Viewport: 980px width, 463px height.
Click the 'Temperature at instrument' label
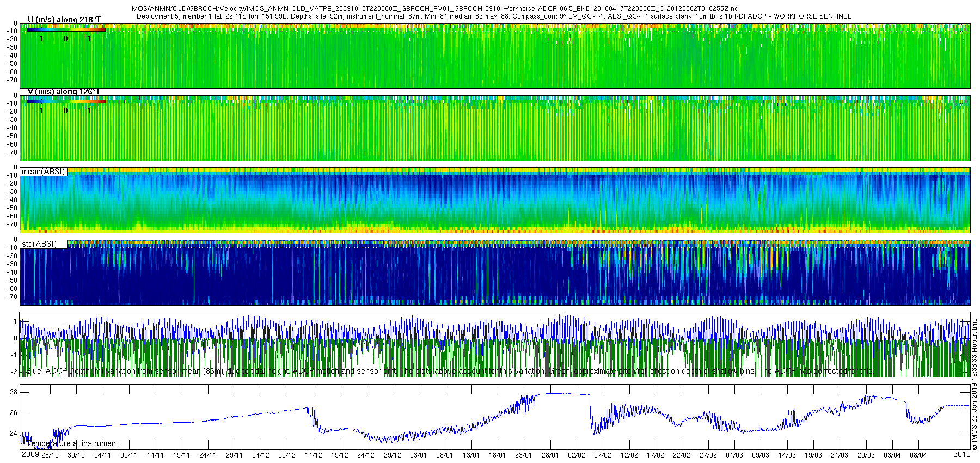(72, 443)
